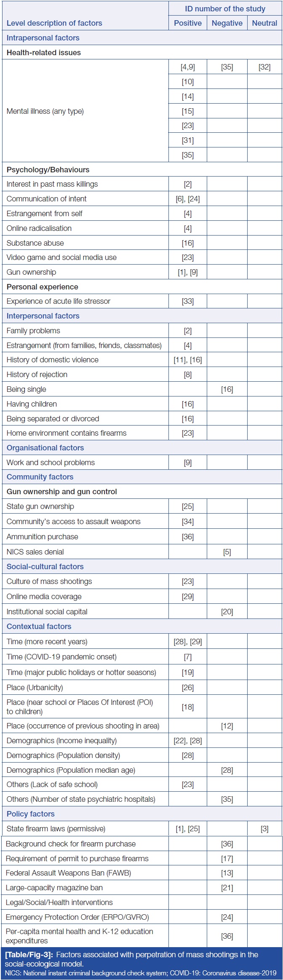
Task: Open citation [7] for COVID-19 pandemic onset
Action: 188,657
